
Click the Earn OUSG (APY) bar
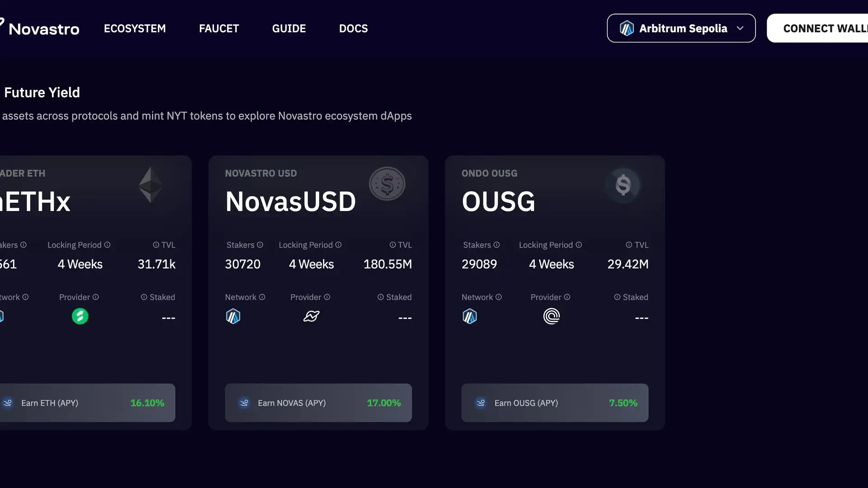pos(555,403)
